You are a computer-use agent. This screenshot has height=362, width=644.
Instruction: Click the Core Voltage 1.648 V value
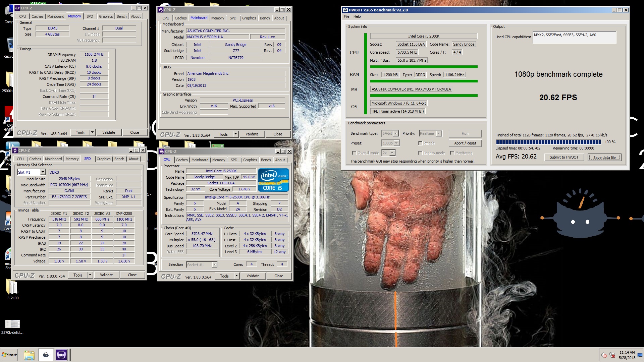(x=244, y=189)
